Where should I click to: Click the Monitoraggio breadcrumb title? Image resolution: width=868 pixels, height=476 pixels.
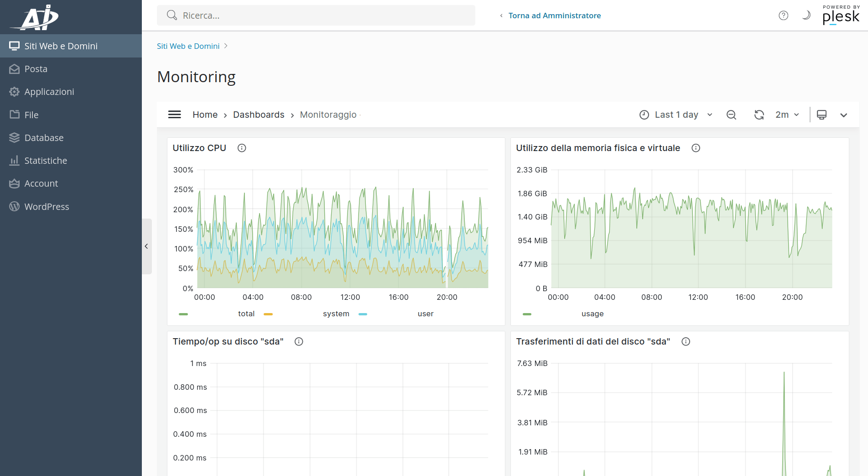(x=328, y=115)
